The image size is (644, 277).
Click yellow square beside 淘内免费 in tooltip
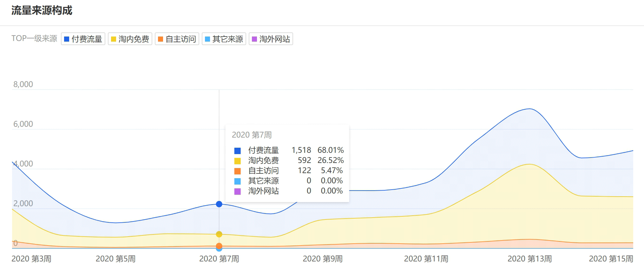[237, 161]
